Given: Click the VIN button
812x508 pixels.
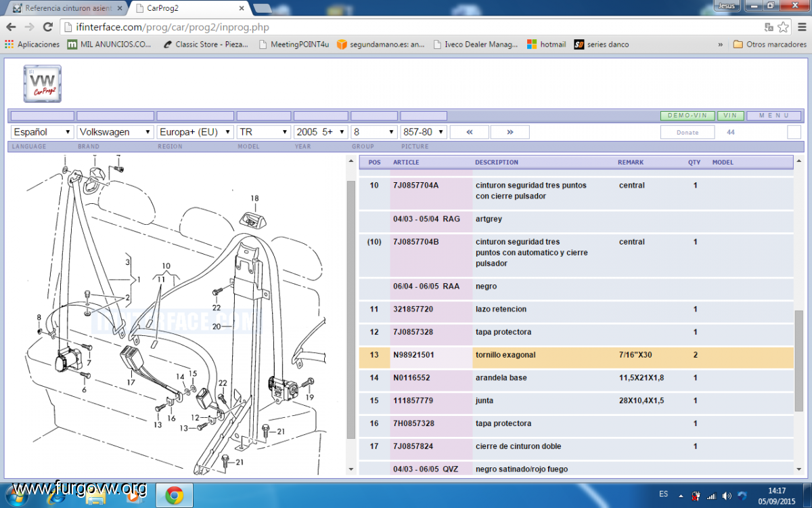Looking at the screenshot, I should pos(730,116).
